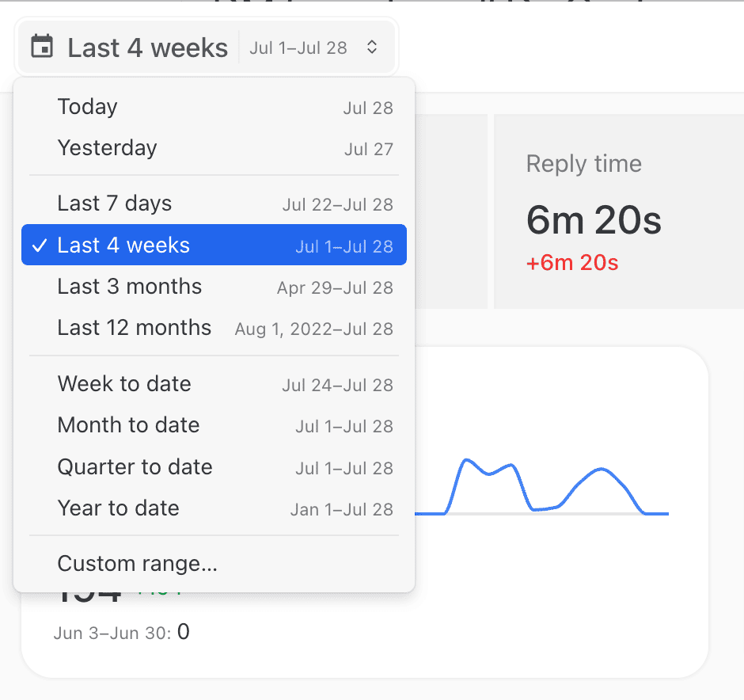Click the 6m 20s reply time value
This screenshot has width=744, height=700.
click(594, 220)
